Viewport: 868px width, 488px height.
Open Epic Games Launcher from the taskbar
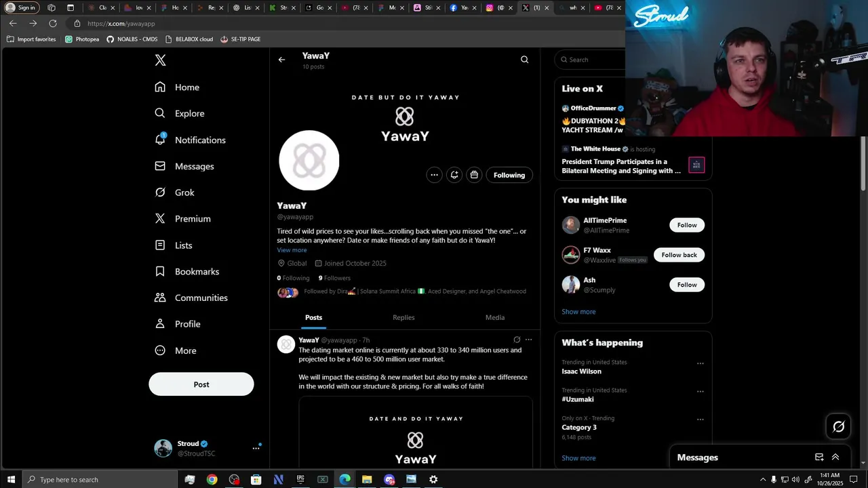pos(300,479)
